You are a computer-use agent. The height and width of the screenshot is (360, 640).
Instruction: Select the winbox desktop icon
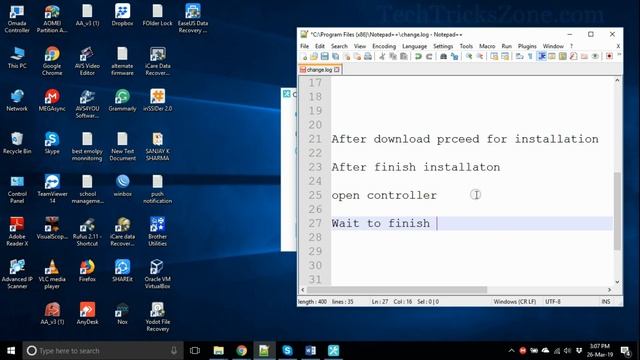(122, 186)
